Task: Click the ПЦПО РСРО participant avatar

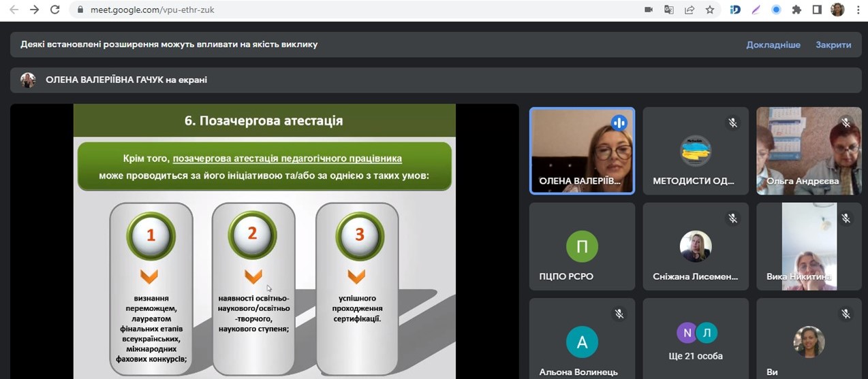Action: pos(582,246)
